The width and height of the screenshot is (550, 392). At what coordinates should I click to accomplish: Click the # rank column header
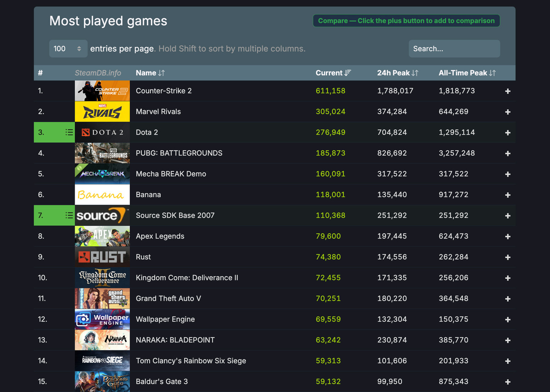40,73
